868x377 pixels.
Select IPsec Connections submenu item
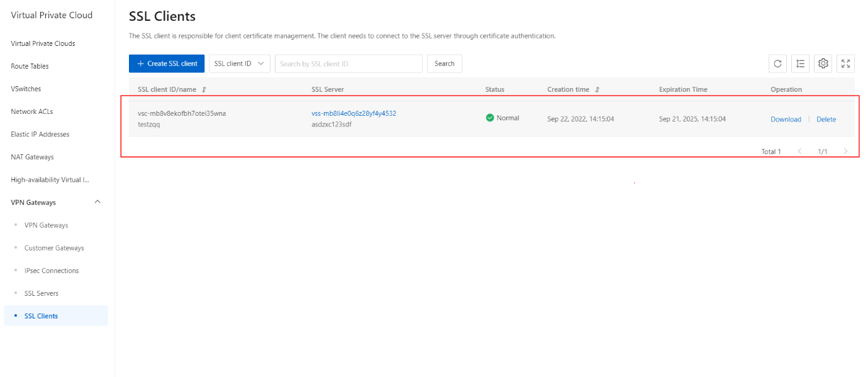coord(52,271)
